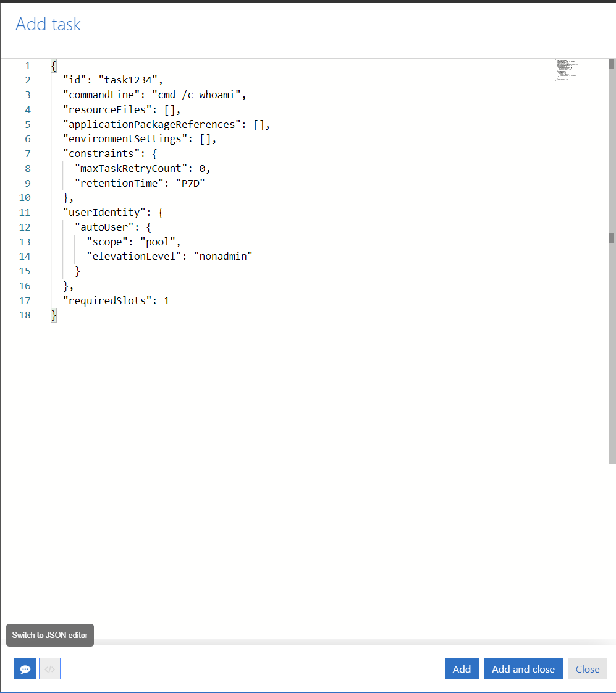Click the editor minimap preview

[566, 69]
